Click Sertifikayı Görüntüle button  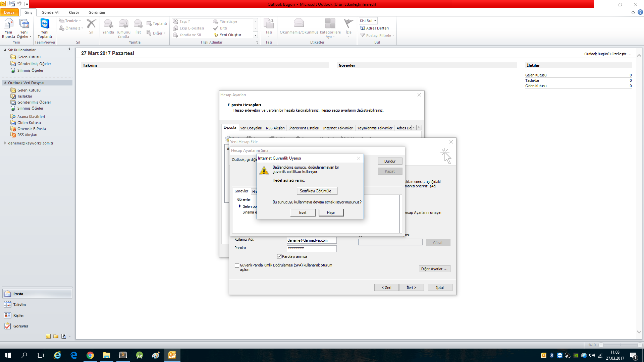point(317,191)
